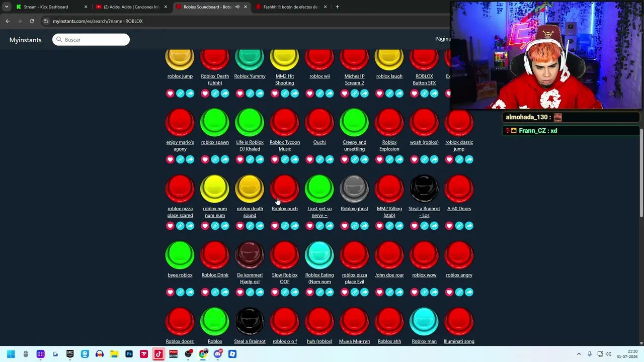
Task: Click the Buscar search field
Action: pos(91,40)
